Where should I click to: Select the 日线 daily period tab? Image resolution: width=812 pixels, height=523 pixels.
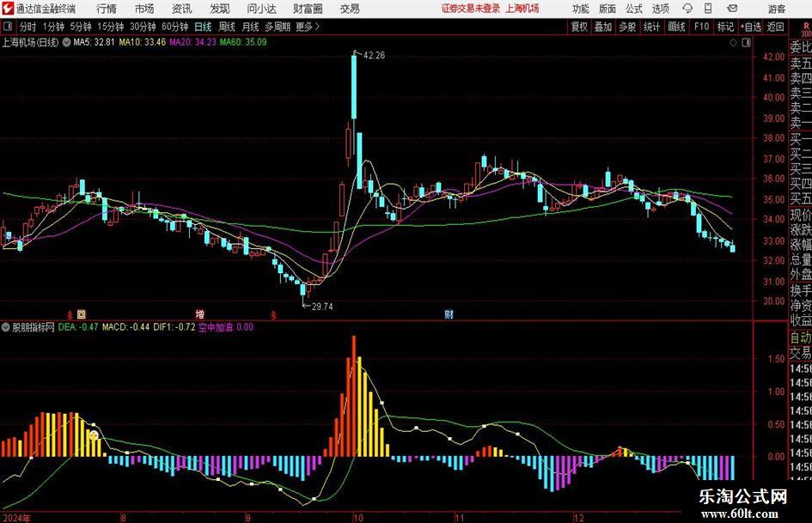(203, 27)
